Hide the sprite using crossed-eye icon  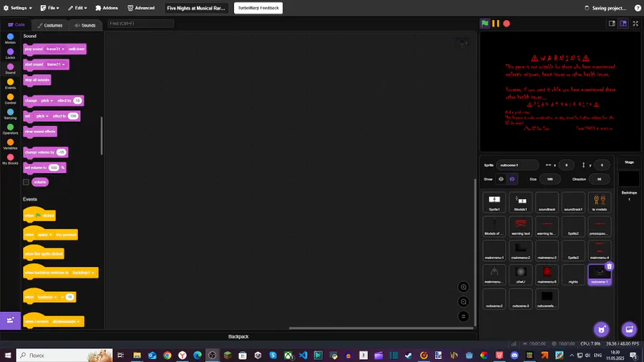tap(512, 179)
